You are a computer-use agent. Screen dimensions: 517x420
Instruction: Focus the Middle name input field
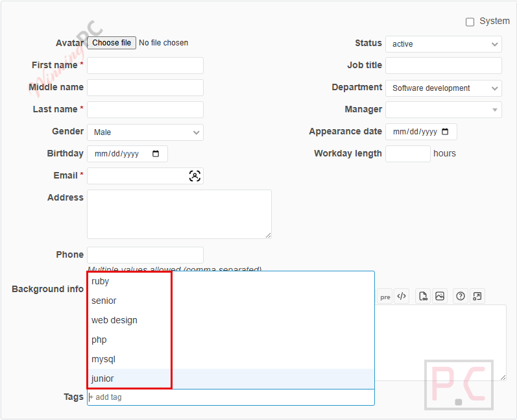[145, 88]
